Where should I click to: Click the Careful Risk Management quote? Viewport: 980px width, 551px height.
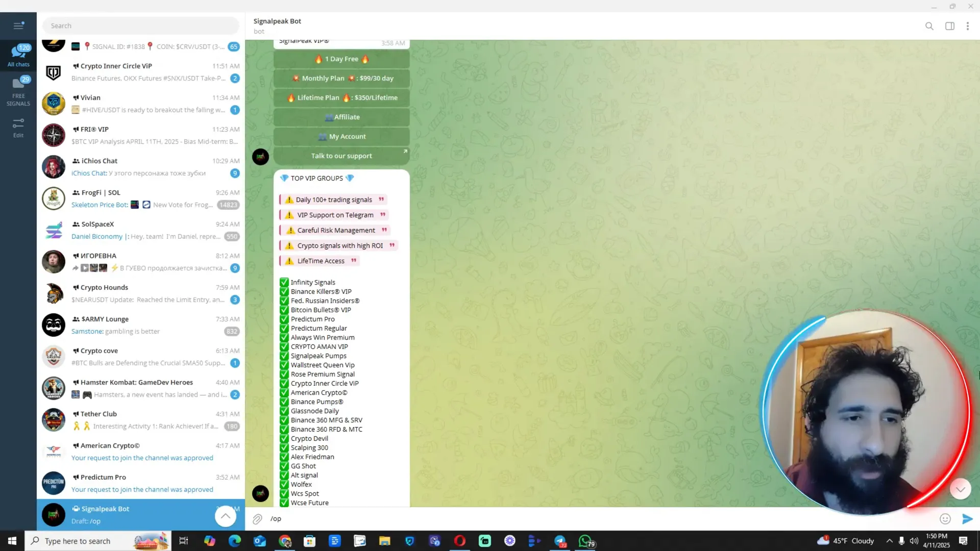(x=335, y=230)
